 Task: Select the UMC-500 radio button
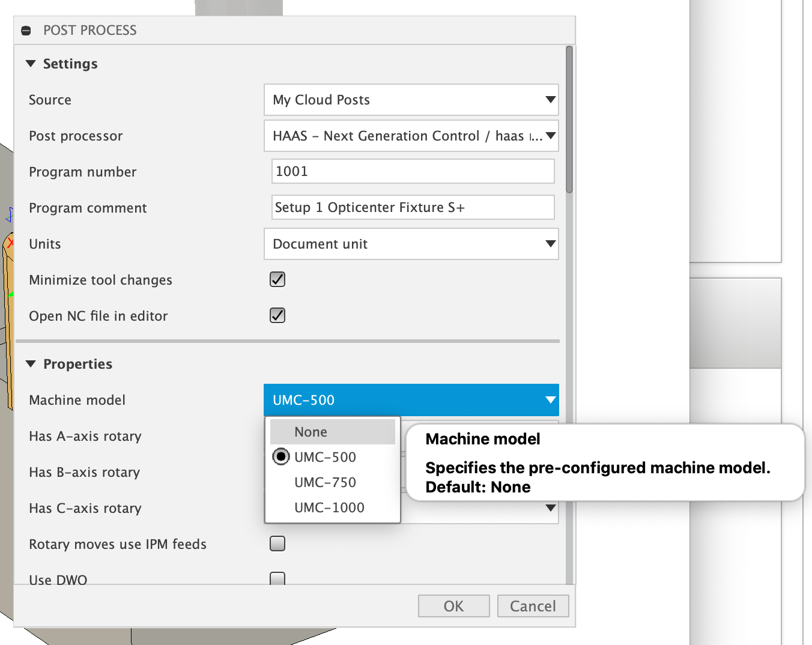(281, 456)
